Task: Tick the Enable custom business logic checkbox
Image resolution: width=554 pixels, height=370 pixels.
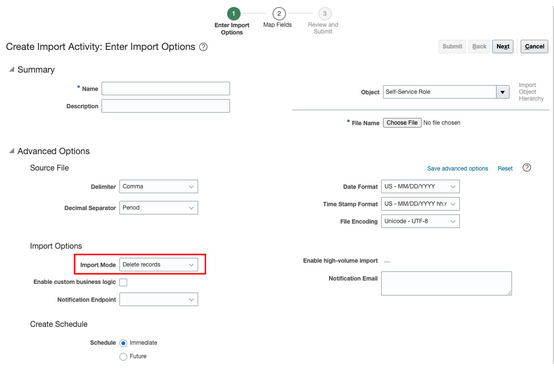Action: point(123,282)
